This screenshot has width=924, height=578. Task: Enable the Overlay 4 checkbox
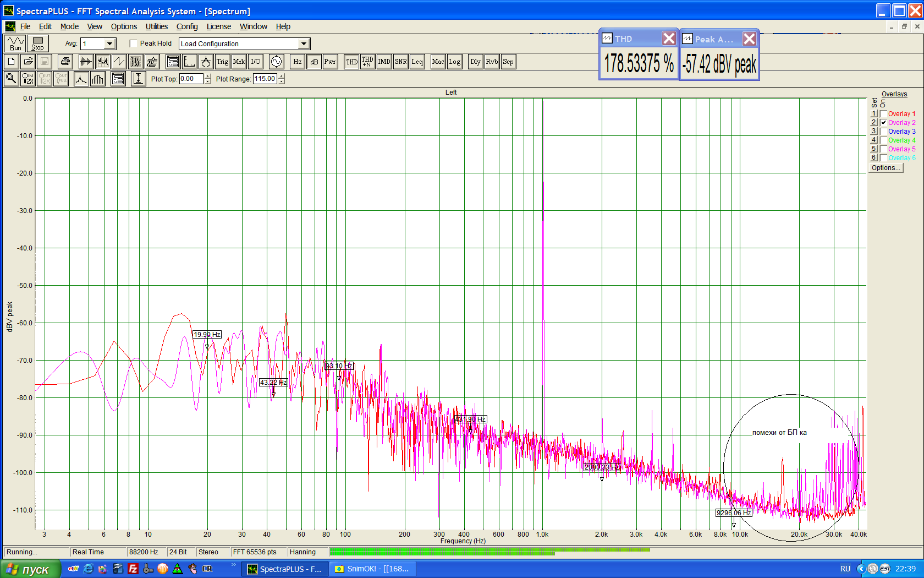(x=883, y=140)
